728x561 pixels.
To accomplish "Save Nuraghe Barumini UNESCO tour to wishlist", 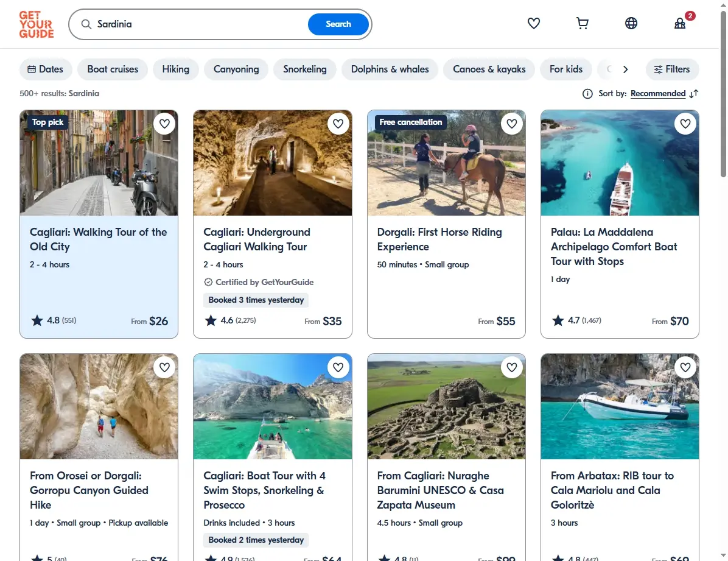I will tap(512, 367).
